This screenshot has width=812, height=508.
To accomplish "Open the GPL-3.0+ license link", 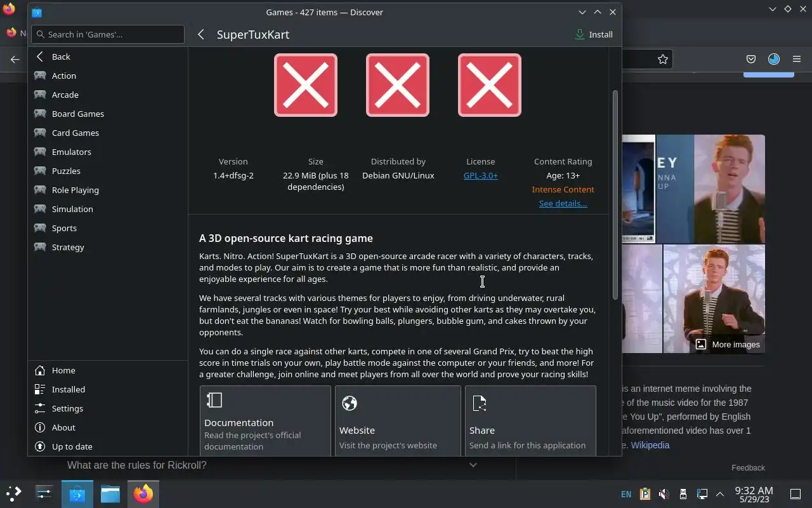I will pos(481,175).
